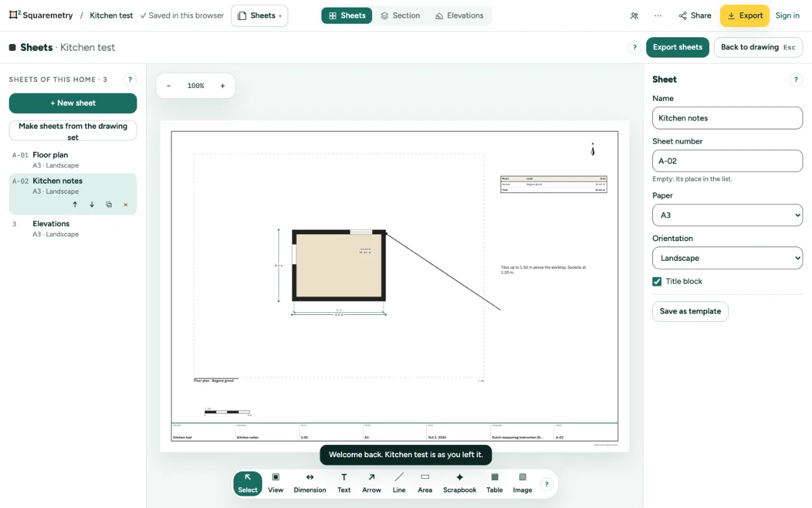Open help next to Export sheets
Viewport: 812px width, 508px height.
click(635, 47)
